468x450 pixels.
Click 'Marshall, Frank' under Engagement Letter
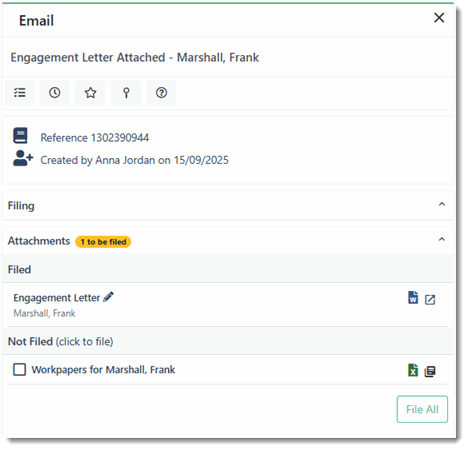pos(44,313)
